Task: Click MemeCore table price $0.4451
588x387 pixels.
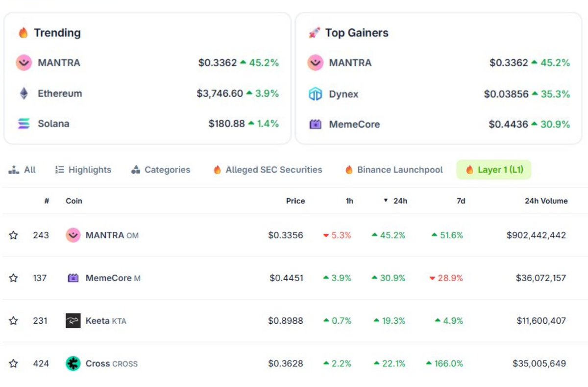Action: (287, 278)
